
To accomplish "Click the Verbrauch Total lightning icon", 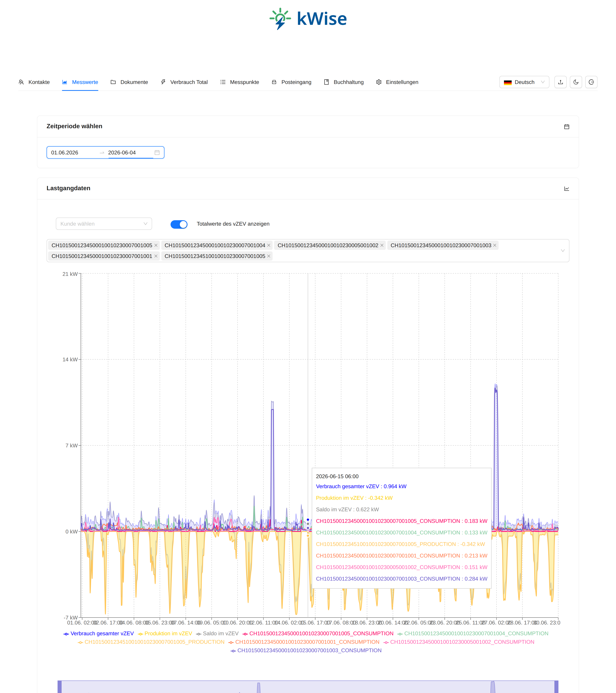I will click(163, 82).
